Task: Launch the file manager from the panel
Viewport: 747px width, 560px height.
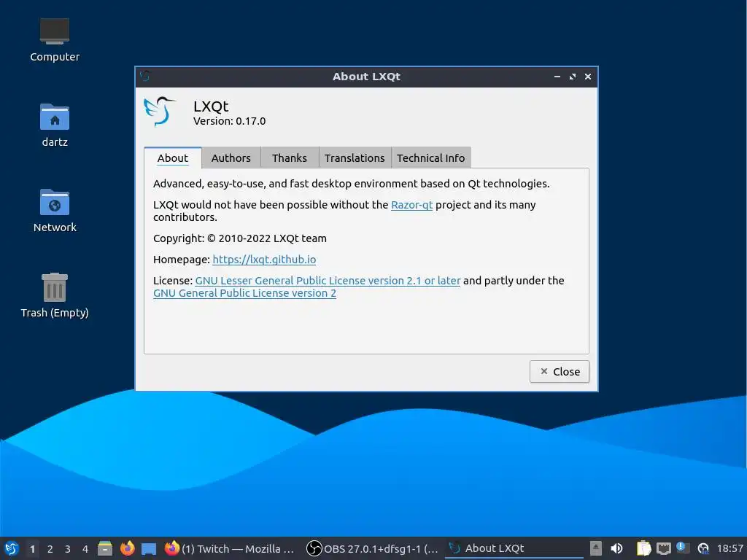Action: pyautogui.click(x=105, y=548)
